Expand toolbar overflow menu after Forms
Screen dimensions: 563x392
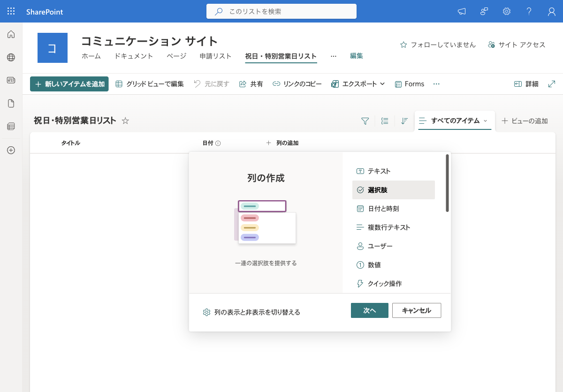pyautogui.click(x=436, y=84)
